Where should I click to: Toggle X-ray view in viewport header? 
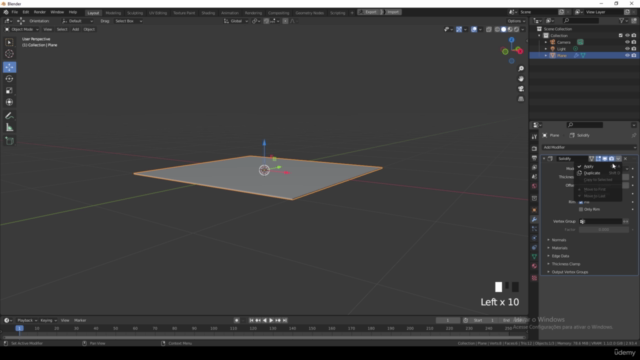coord(489,29)
